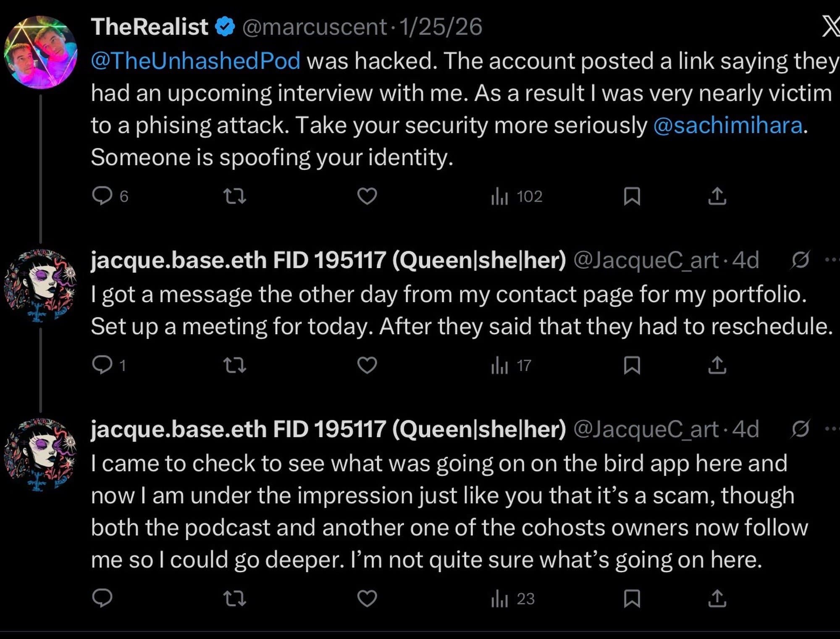Open the @sachimihara mention link
The height and width of the screenshot is (639, 840).
pyautogui.click(x=727, y=126)
